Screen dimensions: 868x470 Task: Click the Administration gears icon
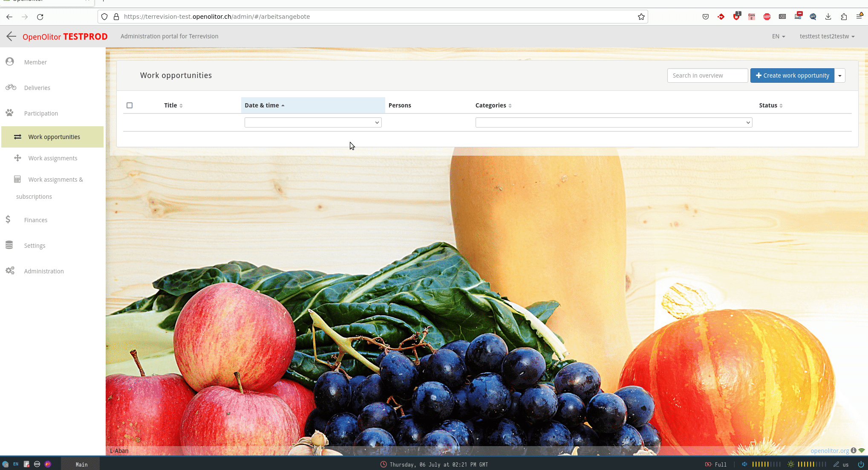[10, 271]
